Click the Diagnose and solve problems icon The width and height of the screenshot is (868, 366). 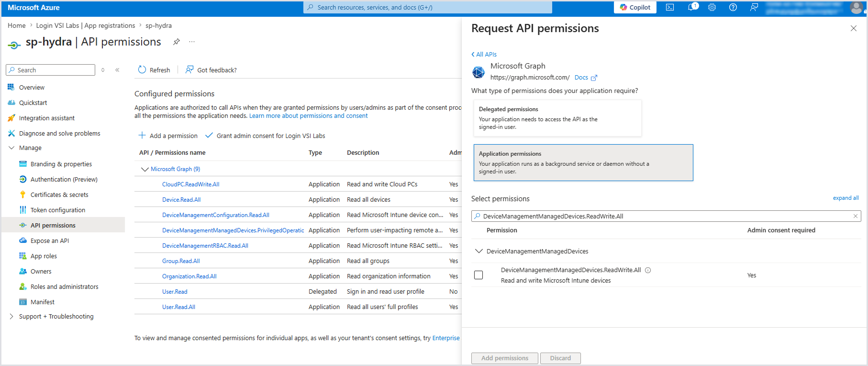(11, 133)
